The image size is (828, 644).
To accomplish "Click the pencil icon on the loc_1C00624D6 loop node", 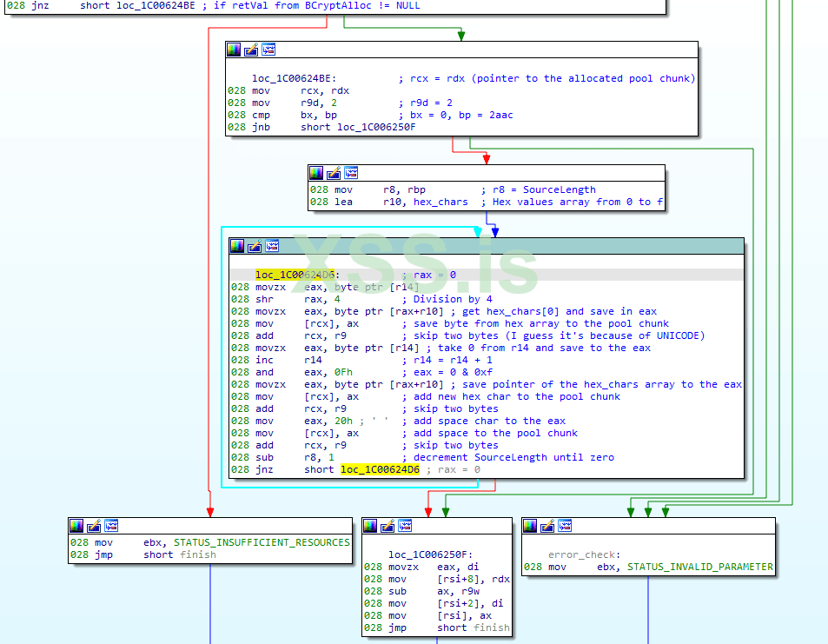I will coord(255,246).
